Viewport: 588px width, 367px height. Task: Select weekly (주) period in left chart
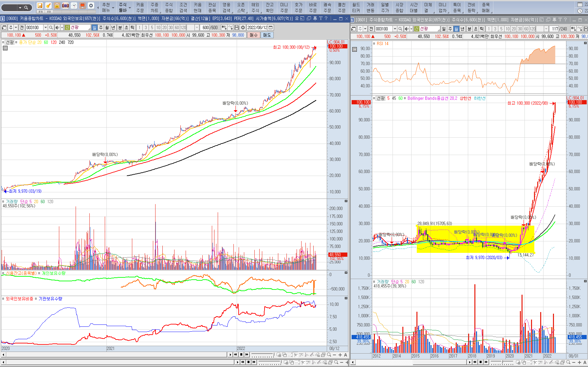point(101,28)
